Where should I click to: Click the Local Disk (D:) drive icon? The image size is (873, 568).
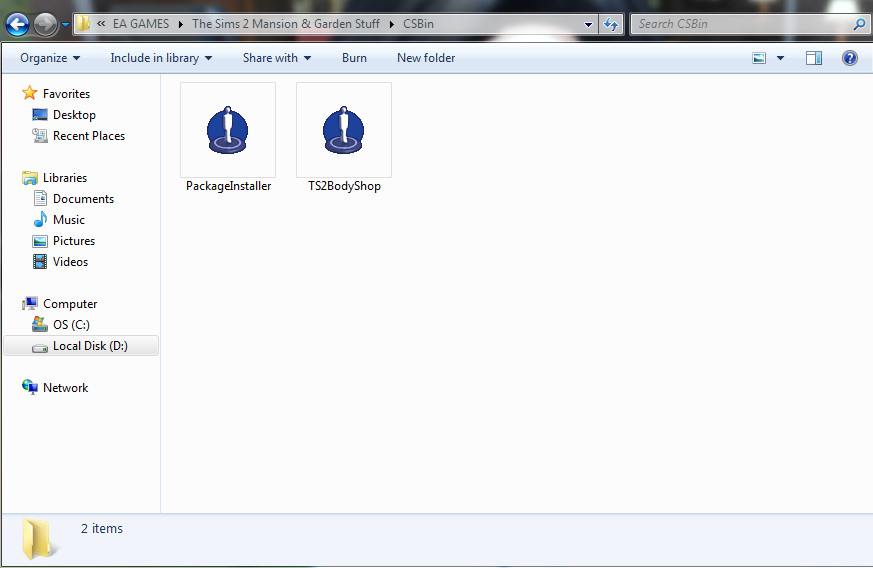(x=40, y=348)
